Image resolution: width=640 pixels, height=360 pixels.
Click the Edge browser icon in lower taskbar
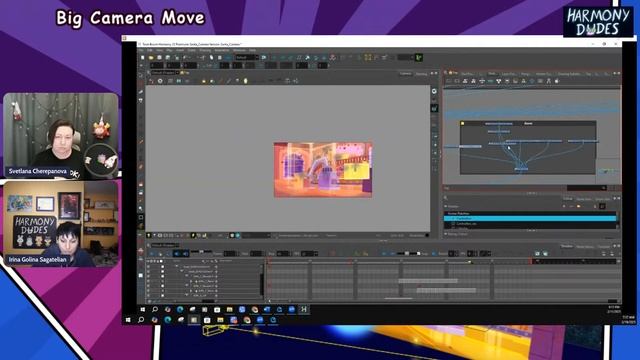(167, 320)
